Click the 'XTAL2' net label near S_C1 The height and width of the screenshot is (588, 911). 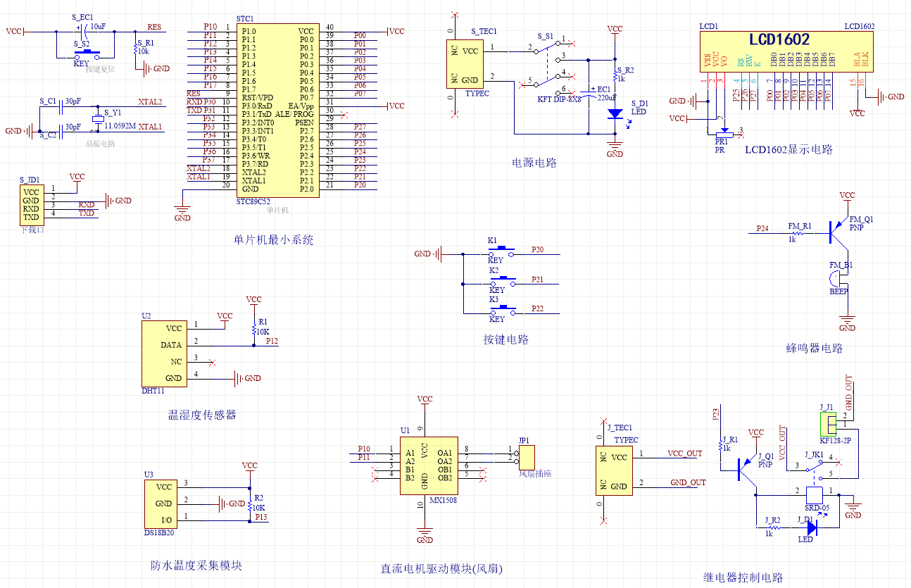click(150, 102)
